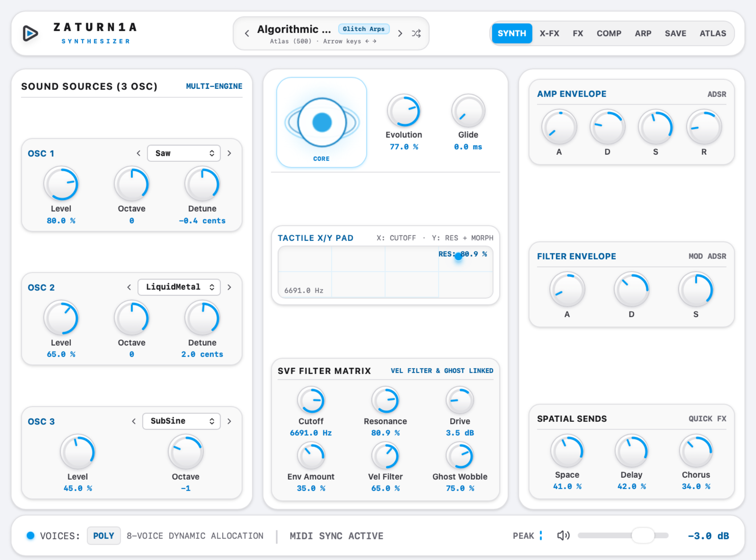The image size is (756, 560).
Task: Open the Algorithmic preset name selector
Action: click(x=294, y=29)
